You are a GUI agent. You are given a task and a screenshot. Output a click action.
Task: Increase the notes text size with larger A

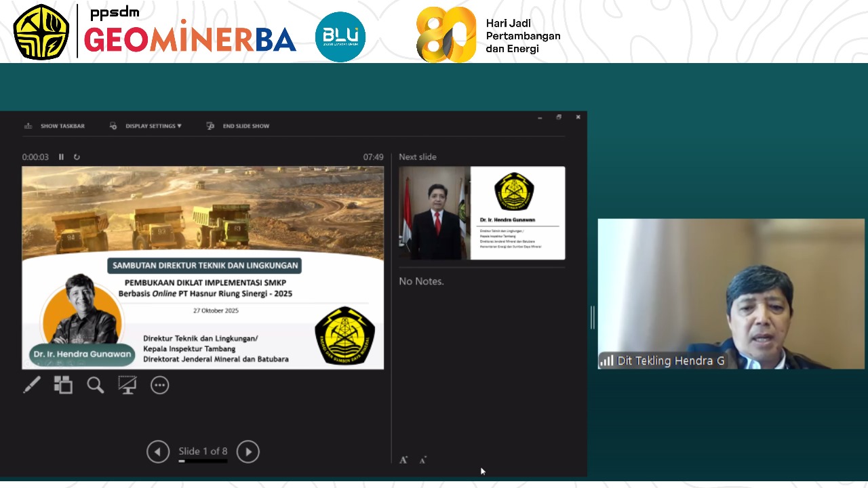(403, 460)
